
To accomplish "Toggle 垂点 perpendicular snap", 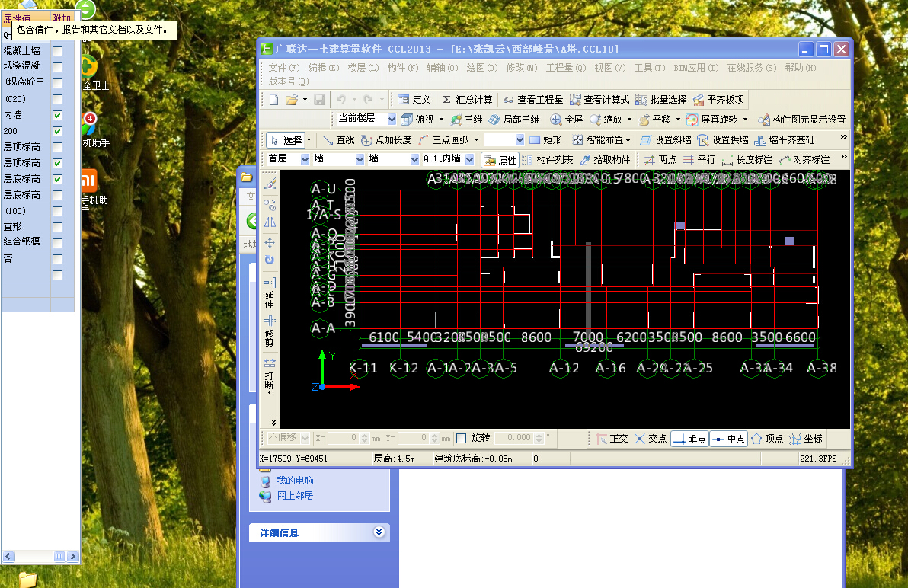I will 689,439.
